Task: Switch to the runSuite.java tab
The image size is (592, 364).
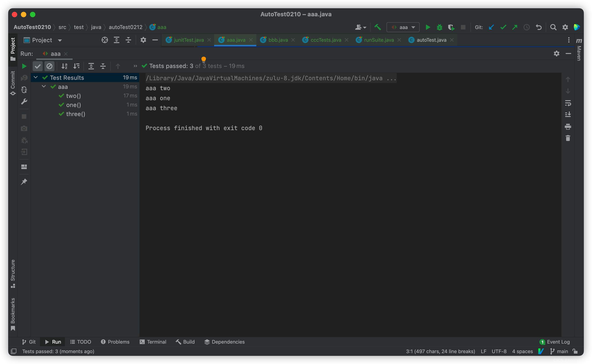Action: [379, 40]
